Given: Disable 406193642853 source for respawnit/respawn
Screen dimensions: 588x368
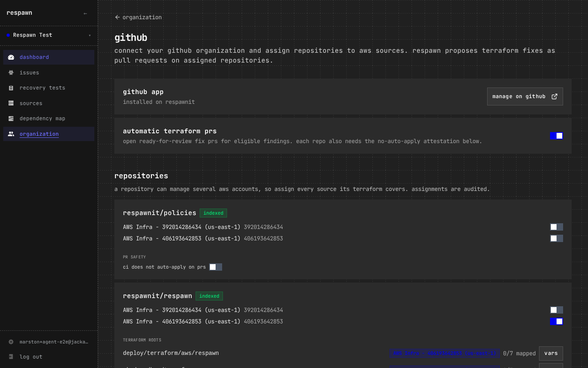Looking at the screenshot, I should [x=557, y=321].
